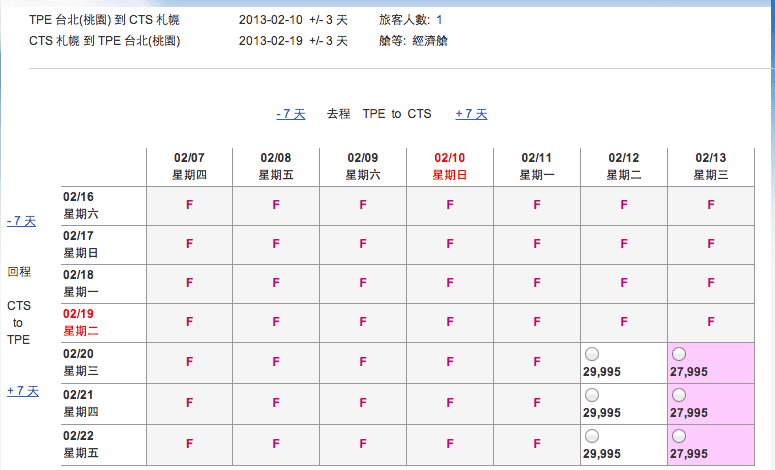The width and height of the screenshot is (775, 470).
Task: Pick 27,995 fare departing 02/13, returning 02/21
Action: pos(679,395)
